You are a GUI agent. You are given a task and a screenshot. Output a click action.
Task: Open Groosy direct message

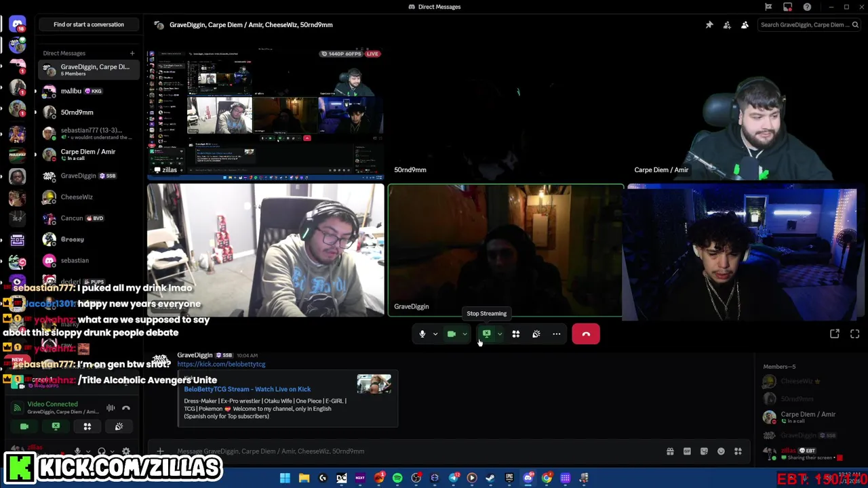point(89,239)
